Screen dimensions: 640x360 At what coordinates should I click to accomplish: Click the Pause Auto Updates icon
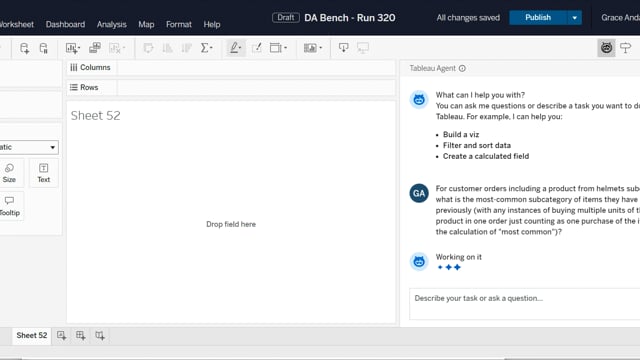pos(44,48)
